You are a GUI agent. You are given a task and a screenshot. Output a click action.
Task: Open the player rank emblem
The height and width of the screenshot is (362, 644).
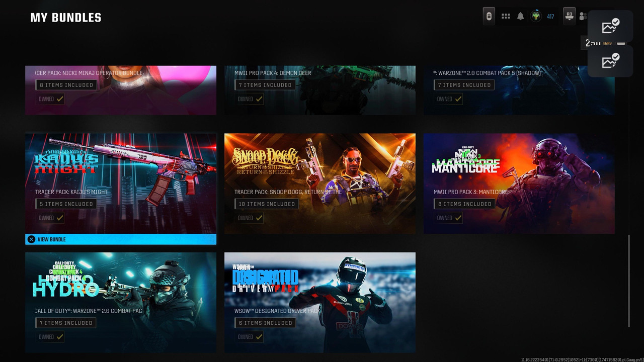coord(536,16)
